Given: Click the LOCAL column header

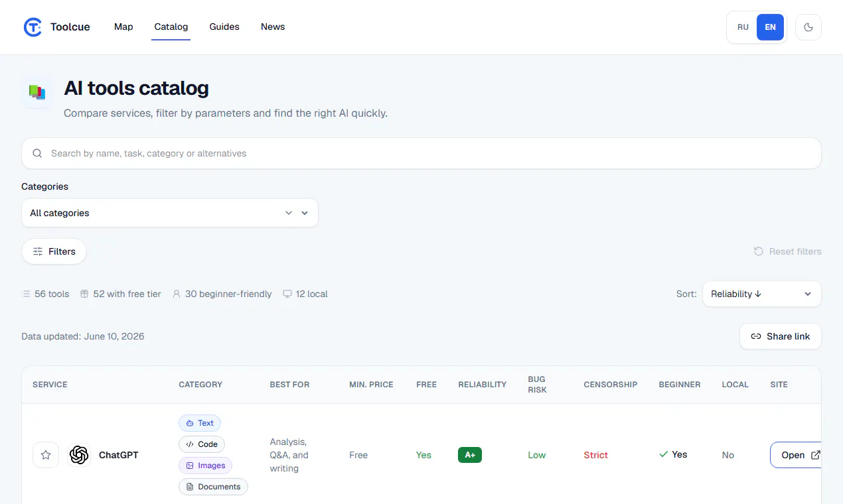Looking at the screenshot, I should [735, 385].
